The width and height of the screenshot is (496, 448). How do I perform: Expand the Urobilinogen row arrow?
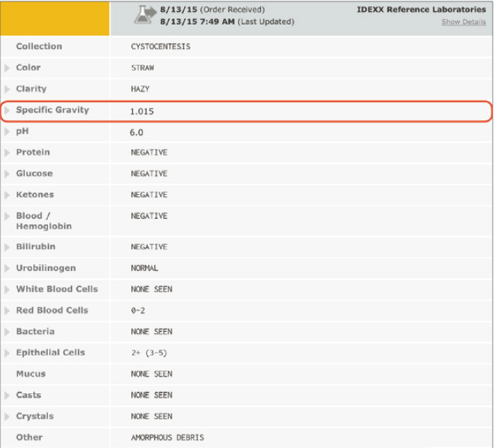(x=7, y=268)
